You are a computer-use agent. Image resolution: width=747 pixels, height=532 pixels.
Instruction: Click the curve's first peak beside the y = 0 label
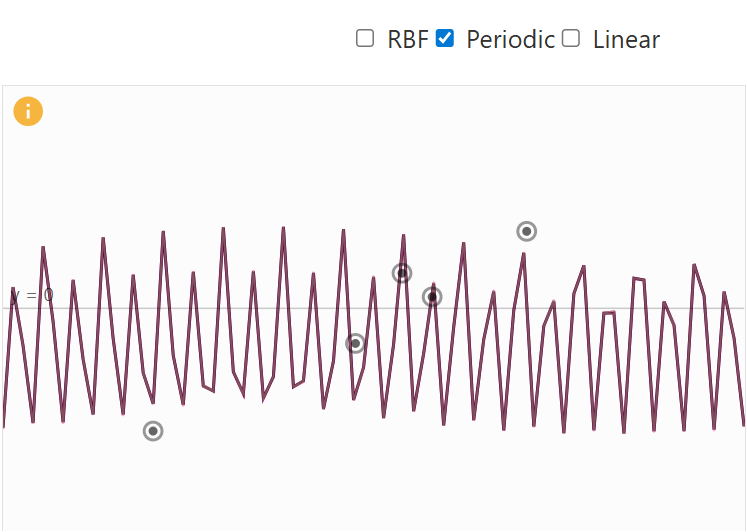[13, 289]
